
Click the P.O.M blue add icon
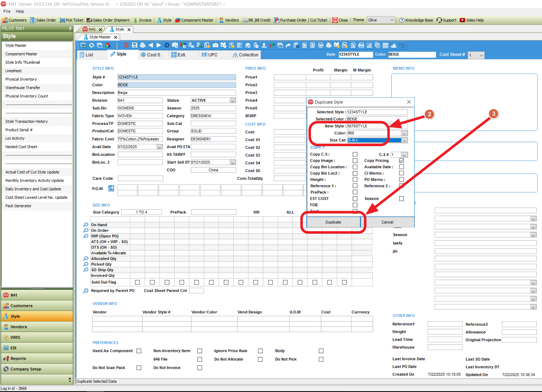[x=111, y=189]
